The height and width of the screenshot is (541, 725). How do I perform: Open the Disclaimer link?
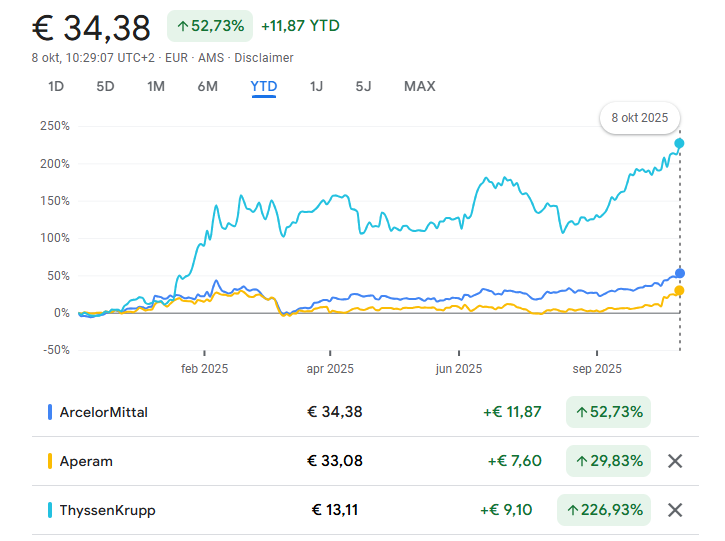tap(266, 58)
